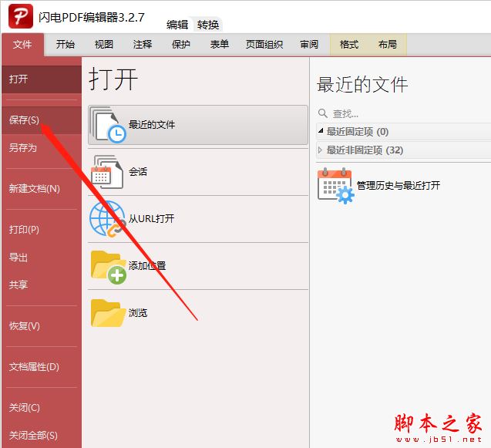Click the recent files clock icon
Screen dimensions: 491x448
(108, 126)
